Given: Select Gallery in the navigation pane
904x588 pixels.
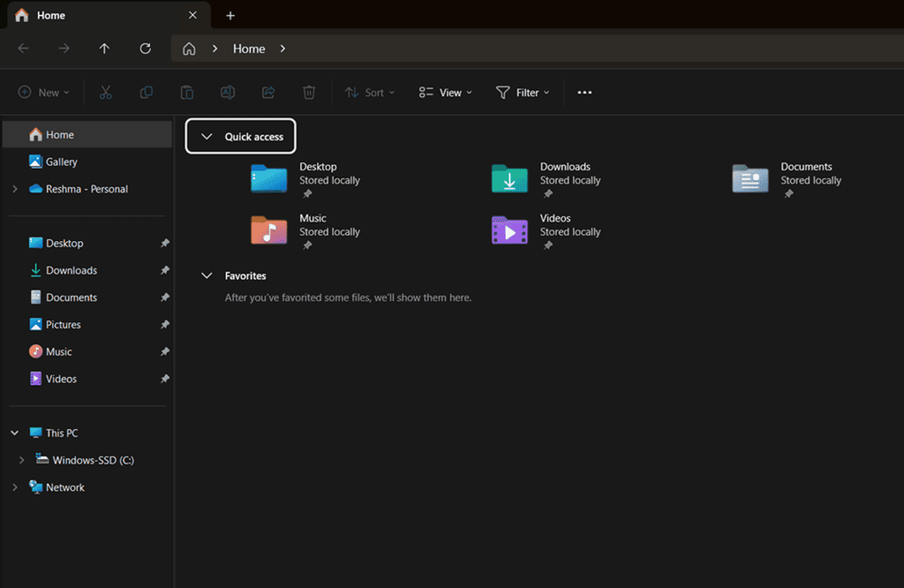Looking at the screenshot, I should (x=61, y=162).
